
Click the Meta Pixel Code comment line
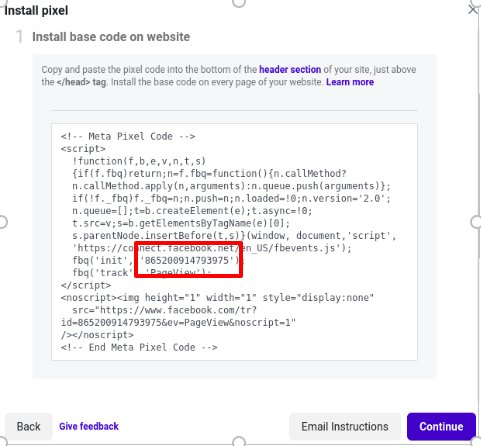click(128, 136)
